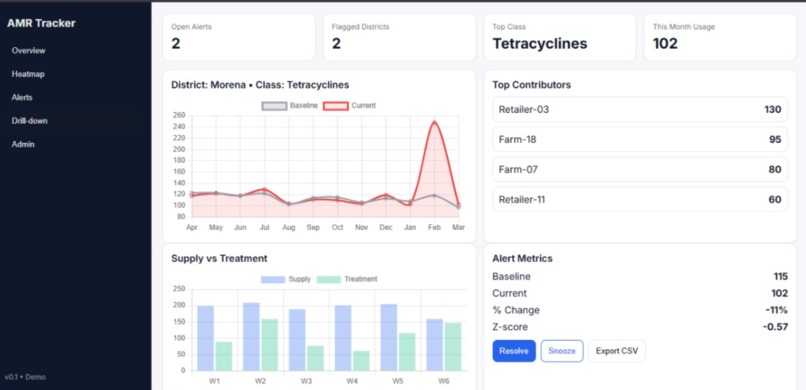Click the This Month Usage card

coord(720,37)
